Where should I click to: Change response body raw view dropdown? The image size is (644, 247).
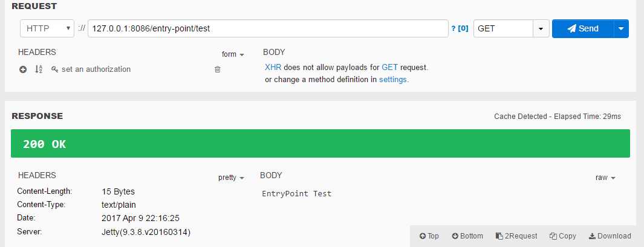pyautogui.click(x=605, y=178)
